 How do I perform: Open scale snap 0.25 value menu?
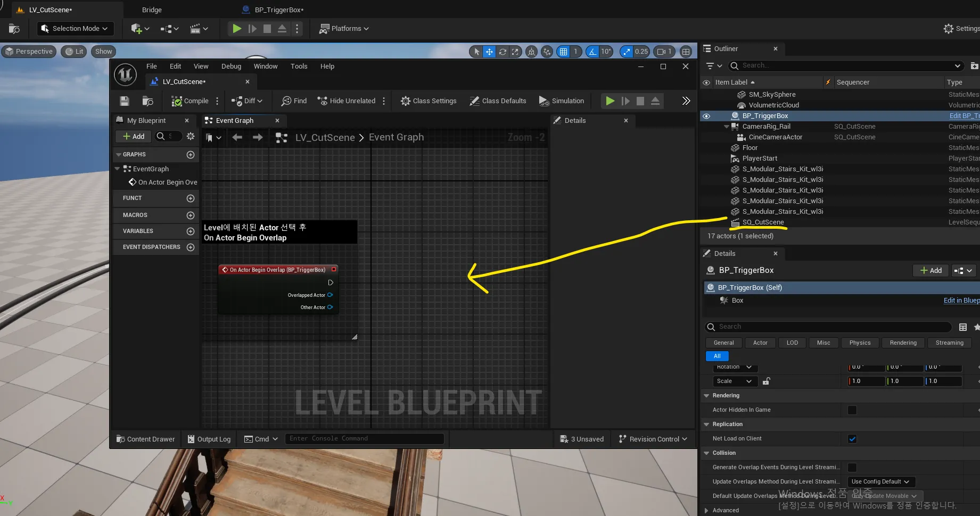click(x=641, y=52)
